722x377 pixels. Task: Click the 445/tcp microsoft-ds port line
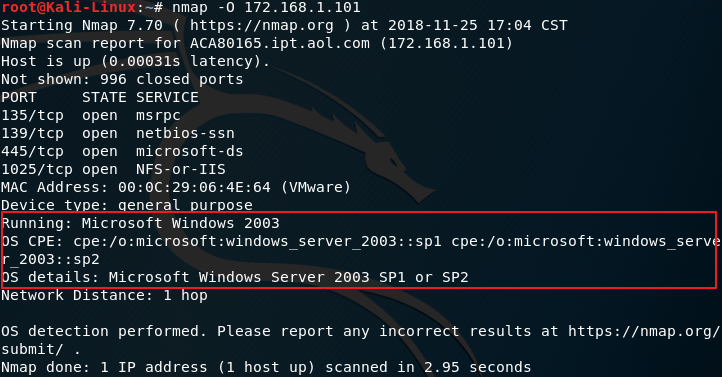click(122, 151)
